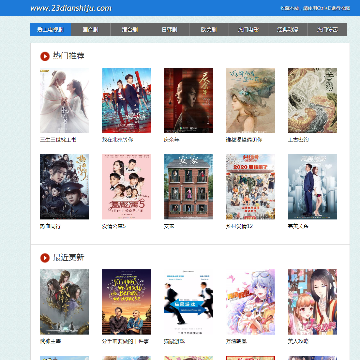This screenshot has width=360, height=360.
Task: Click the 热门推荐 section heading
Action: (68, 56)
